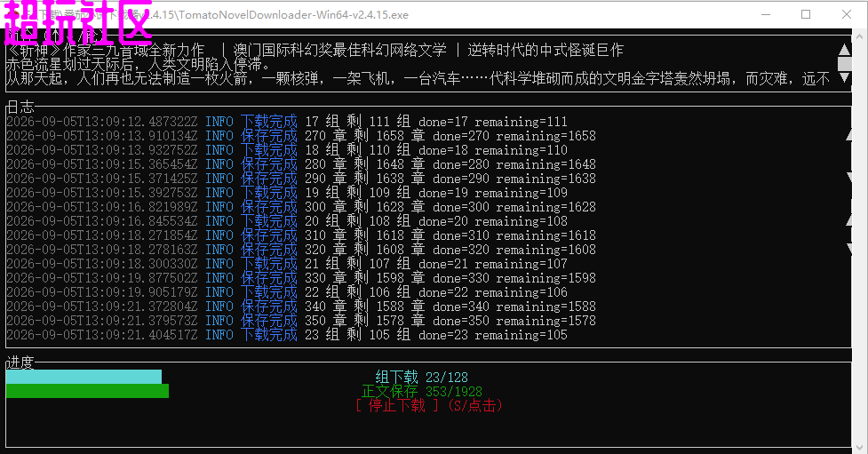The width and height of the screenshot is (868, 454).
Task: Click the 日志 log panel header
Action: coord(20,107)
